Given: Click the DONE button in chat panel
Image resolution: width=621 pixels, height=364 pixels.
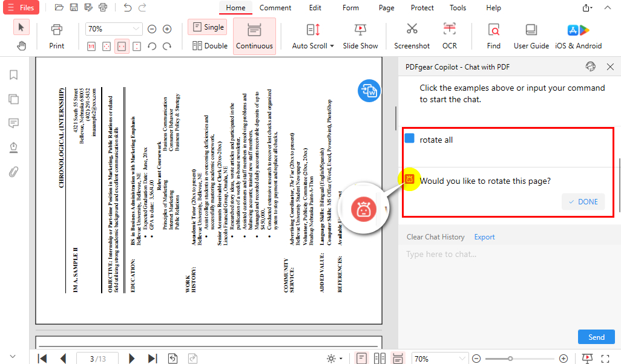Looking at the screenshot, I should point(583,201).
